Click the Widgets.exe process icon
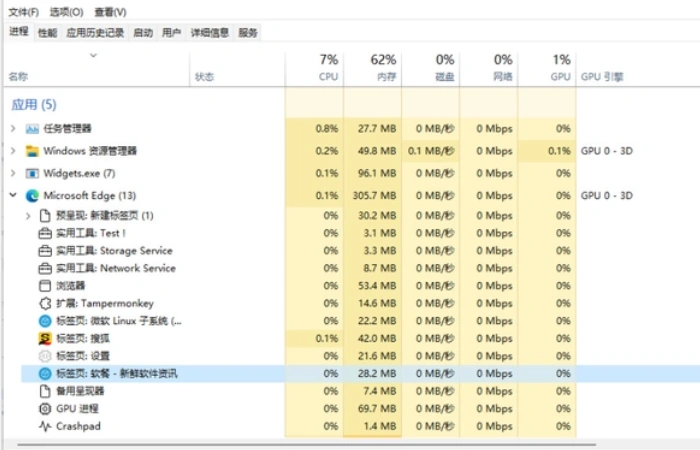Viewport: 700px width, 450px height. 32,173
